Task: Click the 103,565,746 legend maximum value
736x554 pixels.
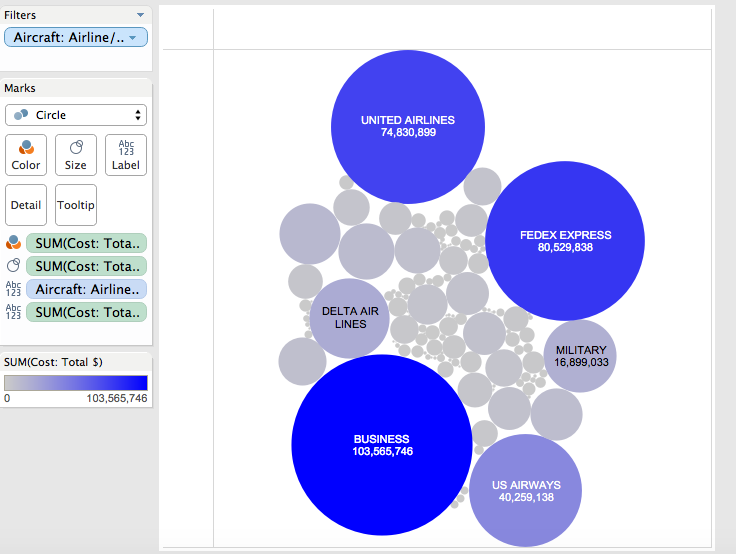Action: 117,399
